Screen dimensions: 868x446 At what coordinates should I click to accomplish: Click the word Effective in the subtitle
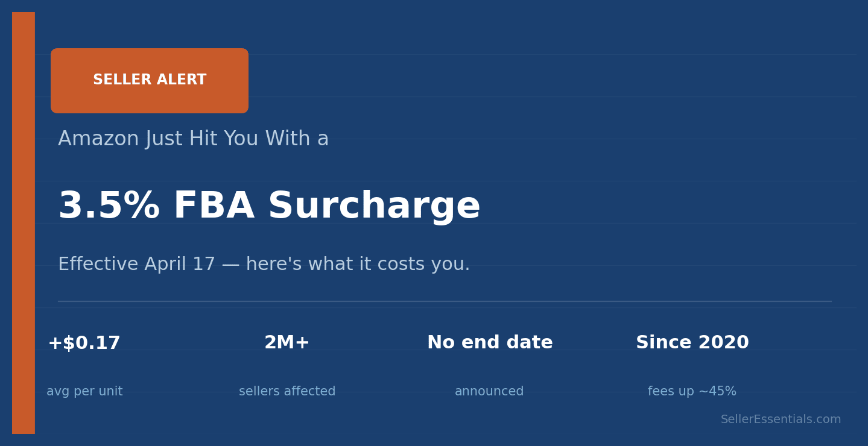click(x=98, y=265)
